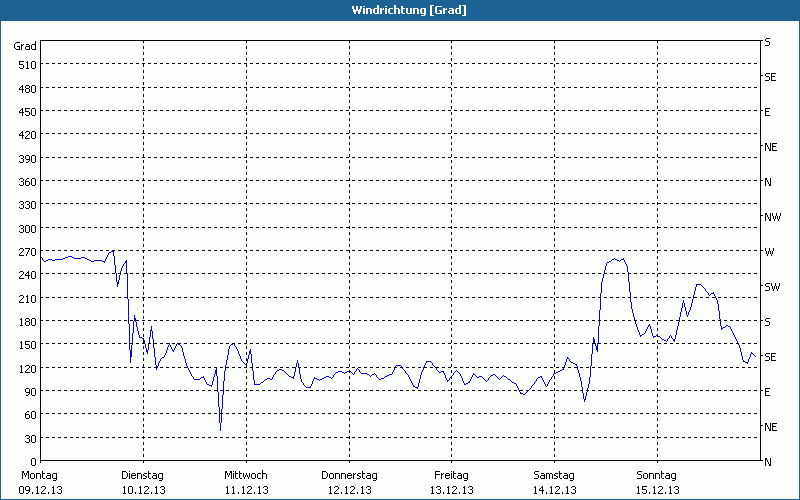800x500 pixels.
Task: Click the 'NW' compass label on right axis
Action: tap(772, 217)
